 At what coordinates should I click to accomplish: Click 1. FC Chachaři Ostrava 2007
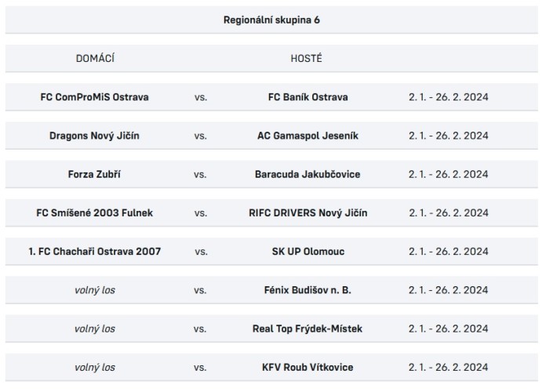95,252
